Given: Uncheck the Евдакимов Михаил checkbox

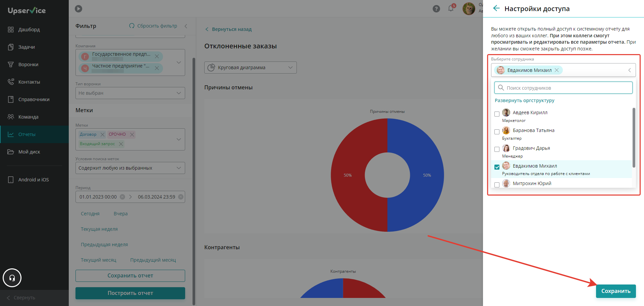Looking at the screenshot, I should pos(497,167).
